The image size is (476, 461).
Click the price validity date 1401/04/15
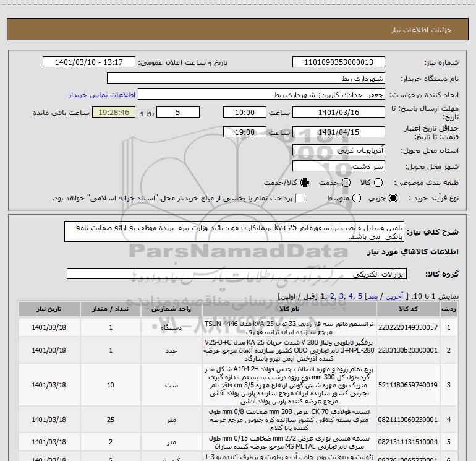339,132
